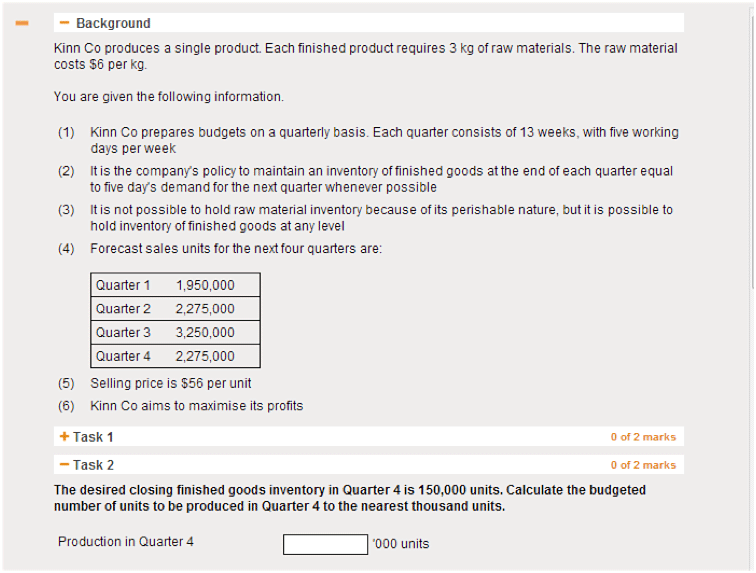Expand Task 1 using the plus icon
Screen dimensions: 756x573
click(64, 437)
